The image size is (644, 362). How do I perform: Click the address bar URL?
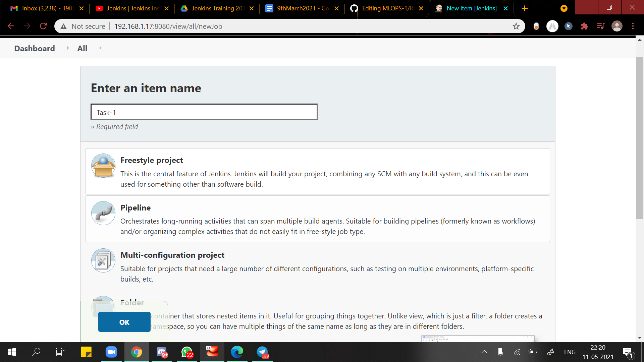168,26
